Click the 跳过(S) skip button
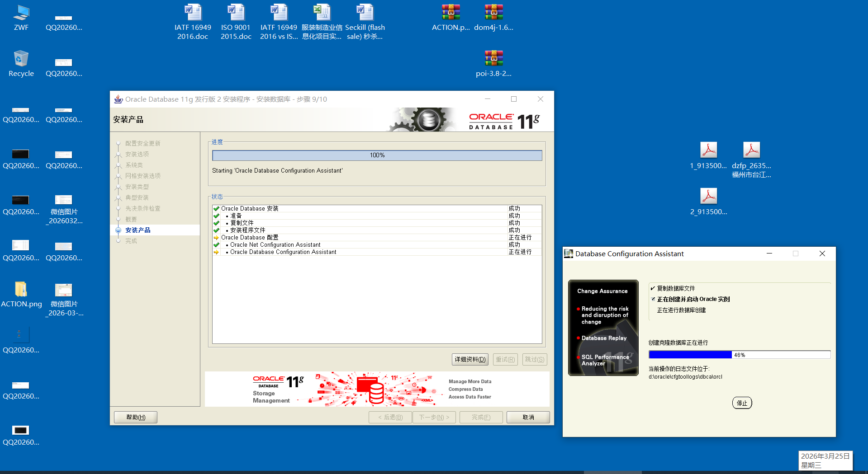This screenshot has width=868, height=474. point(535,359)
